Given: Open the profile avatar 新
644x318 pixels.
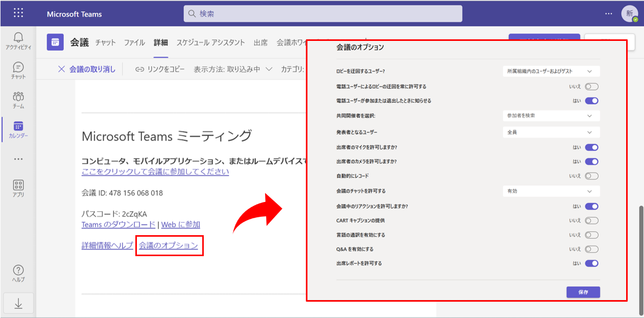Looking at the screenshot, I should pos(630,14).
